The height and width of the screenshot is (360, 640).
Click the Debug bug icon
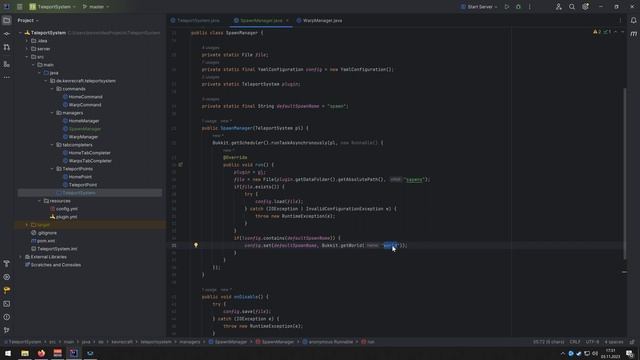coord(518,7)
